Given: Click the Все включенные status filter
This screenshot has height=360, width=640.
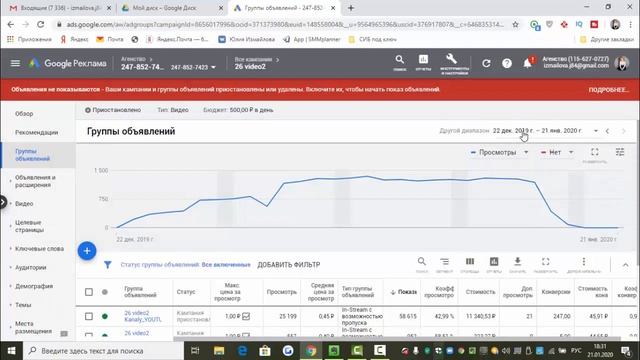Looking at the screenshot, I should pos(226,265).
